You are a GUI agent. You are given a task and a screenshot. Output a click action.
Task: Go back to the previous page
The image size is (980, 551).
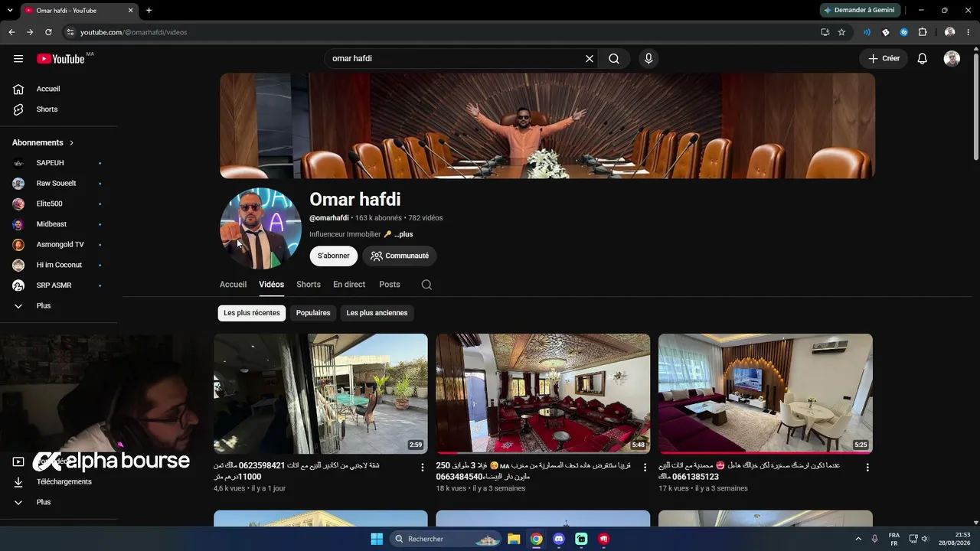11,32
